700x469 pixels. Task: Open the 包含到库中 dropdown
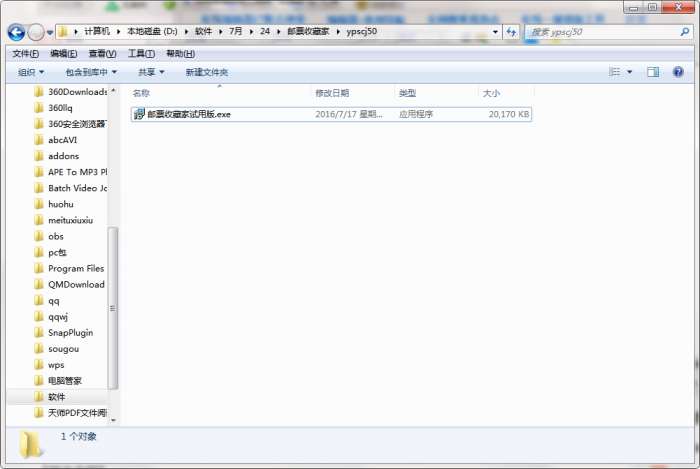[91, 72]
